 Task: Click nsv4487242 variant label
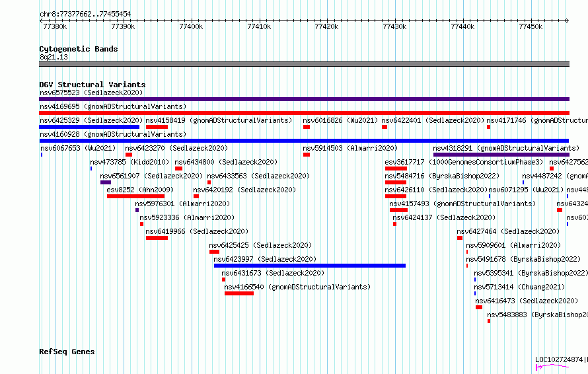point(555,176)
